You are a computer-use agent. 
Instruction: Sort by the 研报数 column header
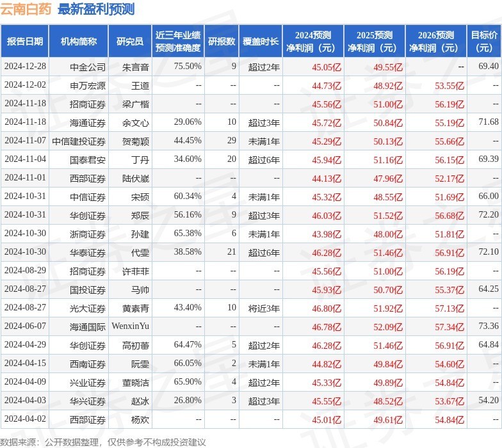tap(222, 42)
